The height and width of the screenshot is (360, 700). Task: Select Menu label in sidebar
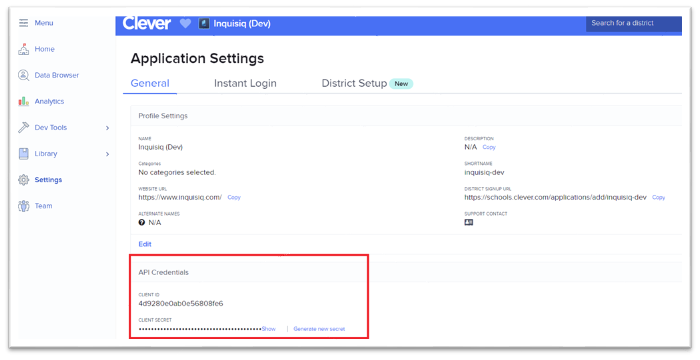[x=44, y=23]
